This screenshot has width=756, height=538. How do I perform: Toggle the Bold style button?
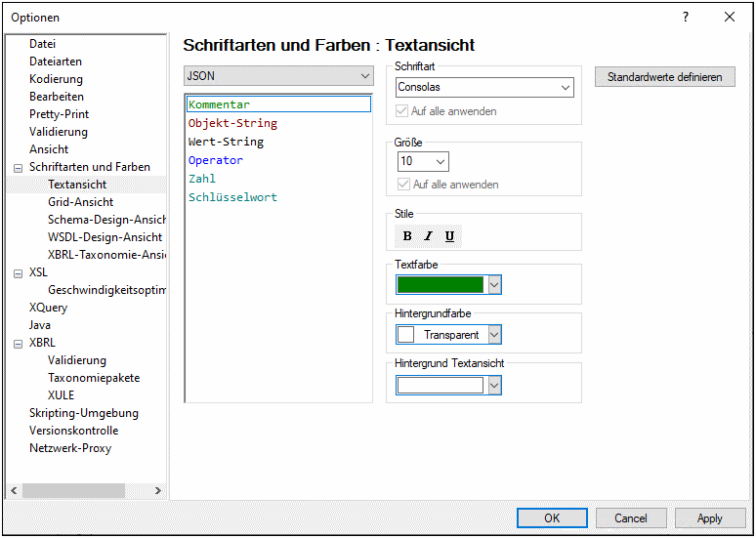[407, 236]
